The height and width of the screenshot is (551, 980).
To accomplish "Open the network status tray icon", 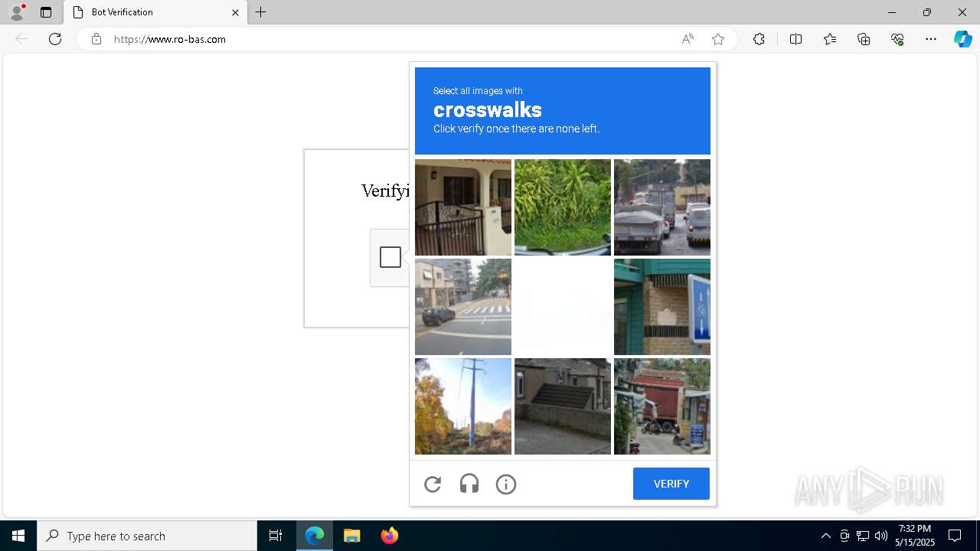I will tap(863, 536).
